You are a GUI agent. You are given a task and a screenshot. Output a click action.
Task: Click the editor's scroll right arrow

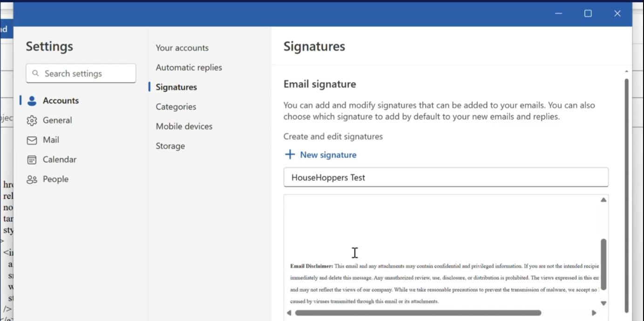click(594, 313)
